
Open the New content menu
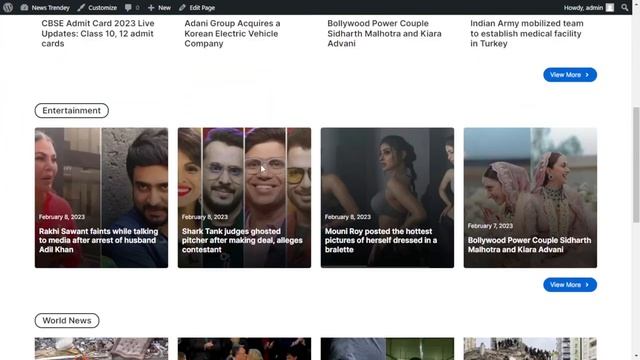[x=159, y=7]
